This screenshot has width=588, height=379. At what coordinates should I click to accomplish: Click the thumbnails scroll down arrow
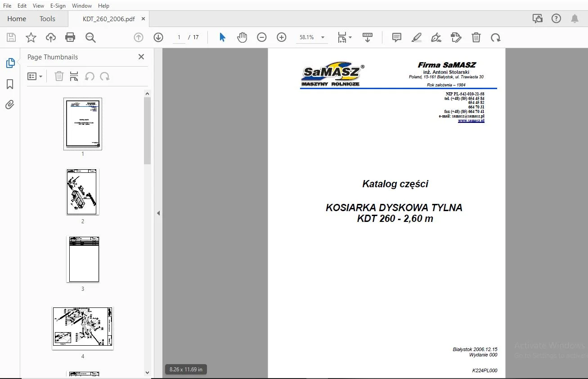click(147, 373)
